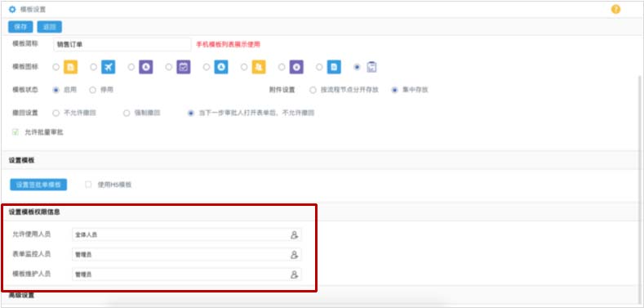This screenshot has height=308, width=644.
Task: Click the 高级设置 section header
Action: click(x=21, y=295)
